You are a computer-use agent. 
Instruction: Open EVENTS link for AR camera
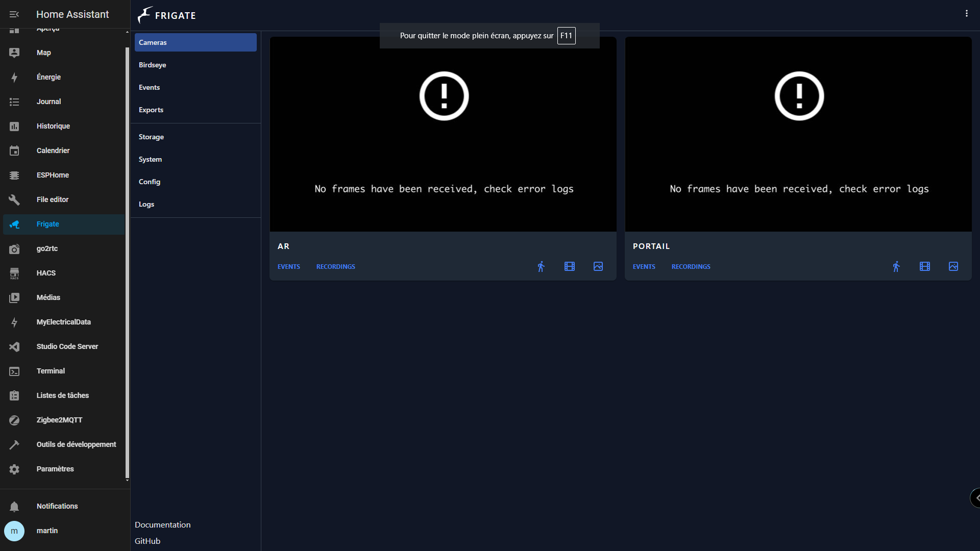point(288,267)
